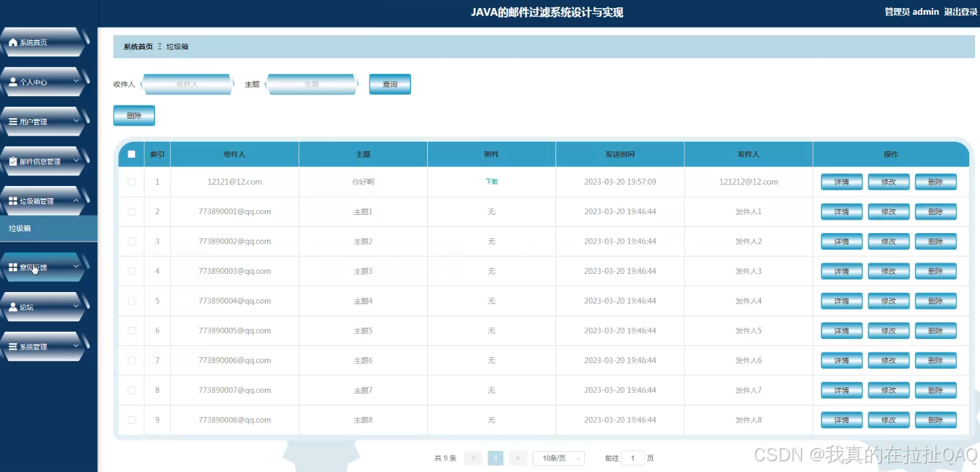Click 系统首页 in the breadcrumb
The image size is (980, 472).
(138, 46)
